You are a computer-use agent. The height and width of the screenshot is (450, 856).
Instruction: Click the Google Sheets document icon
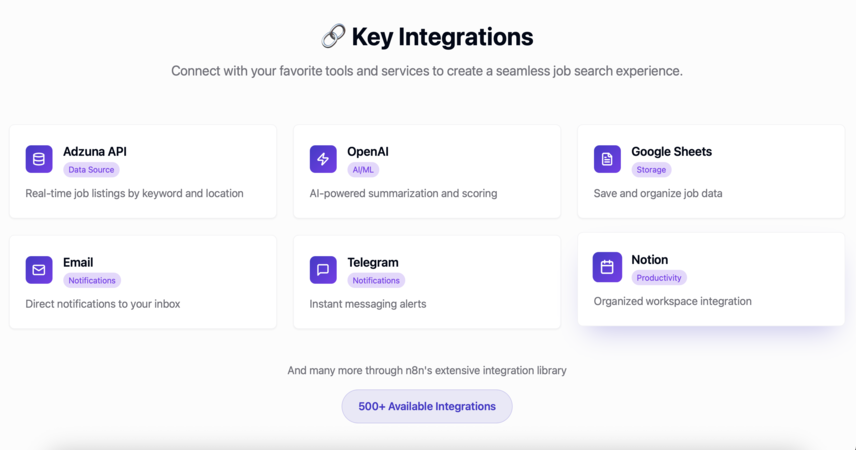point(607,159)
